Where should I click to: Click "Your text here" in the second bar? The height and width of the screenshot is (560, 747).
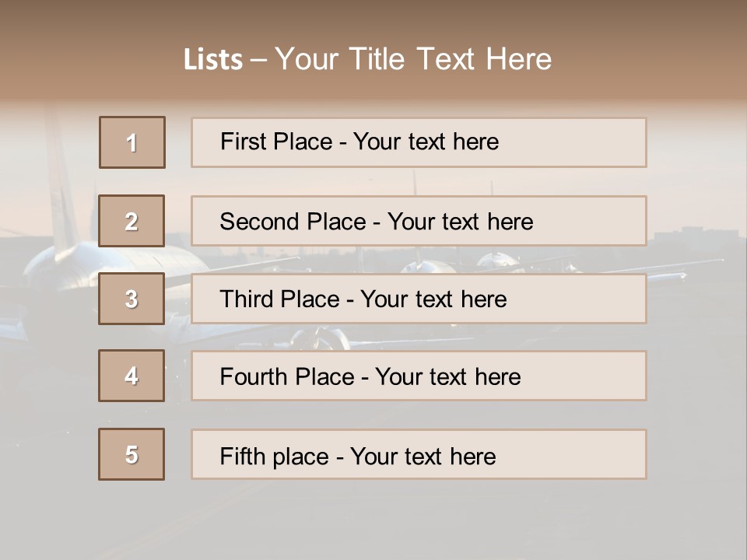point(460,222)
